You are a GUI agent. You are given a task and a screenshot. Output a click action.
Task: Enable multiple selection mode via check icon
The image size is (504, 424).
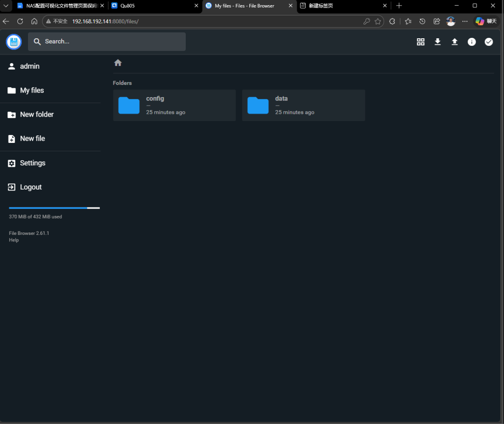[x=489, y=42]
